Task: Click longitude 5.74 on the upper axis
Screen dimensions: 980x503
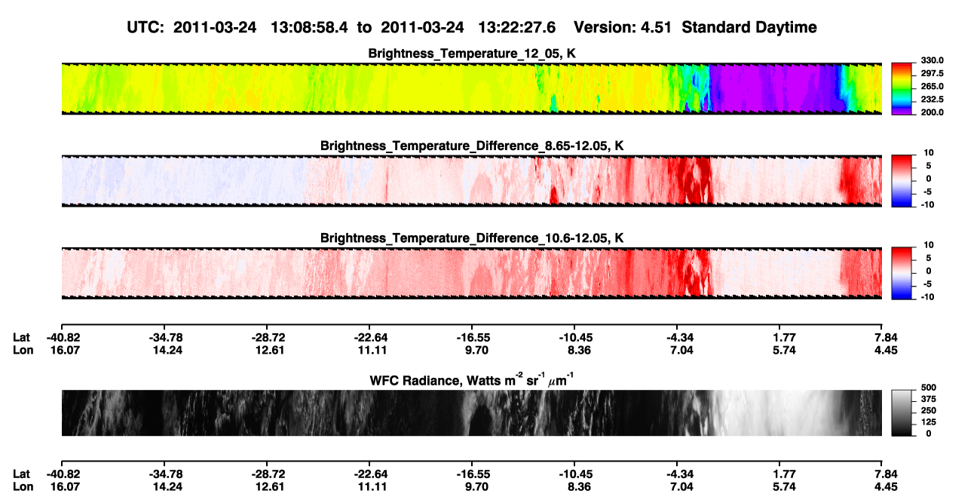Action: pyautogui.click(x=785, y=350)
